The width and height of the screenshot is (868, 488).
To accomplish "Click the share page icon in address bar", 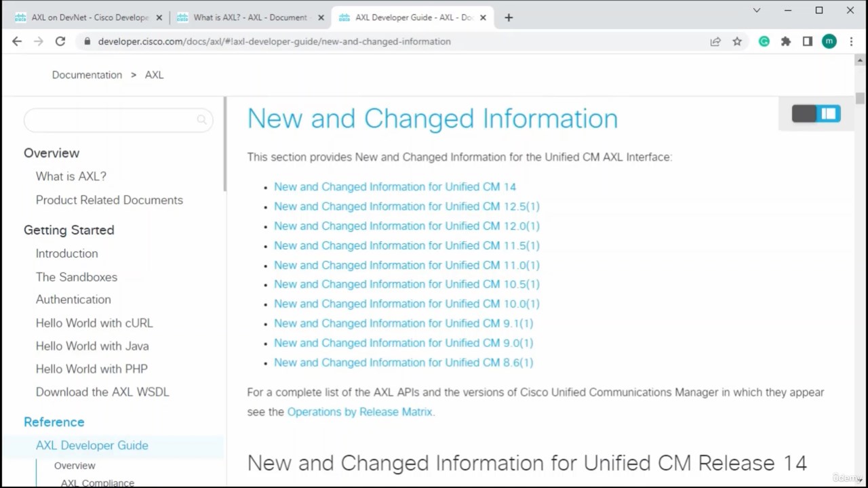I will click(715, 41).
